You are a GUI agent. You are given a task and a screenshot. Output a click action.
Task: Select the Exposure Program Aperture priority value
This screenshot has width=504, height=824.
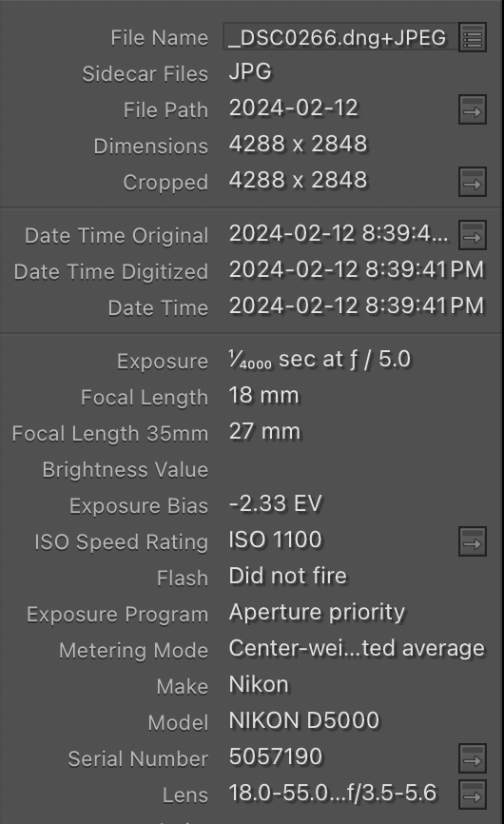click(x=317, y=613)
